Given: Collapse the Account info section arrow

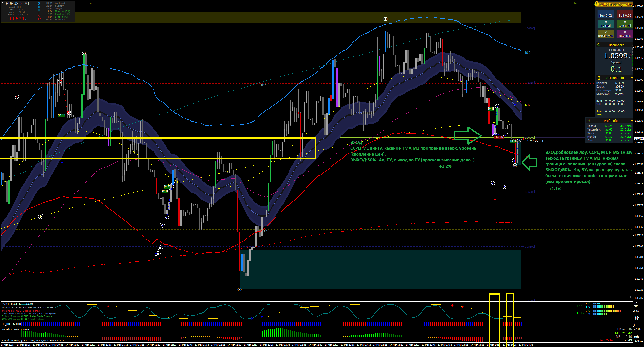Looking at the screenshot, I should point(632,78).
